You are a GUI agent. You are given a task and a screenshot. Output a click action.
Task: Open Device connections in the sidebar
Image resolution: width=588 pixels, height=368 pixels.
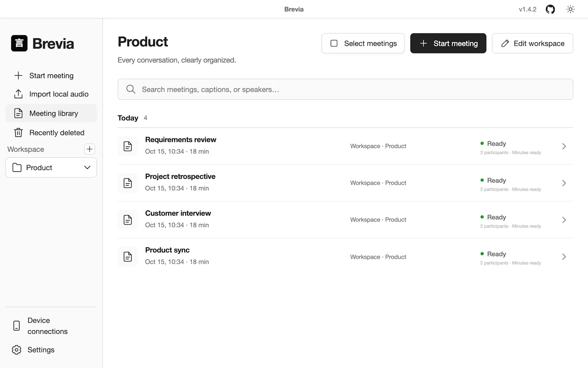51,326
